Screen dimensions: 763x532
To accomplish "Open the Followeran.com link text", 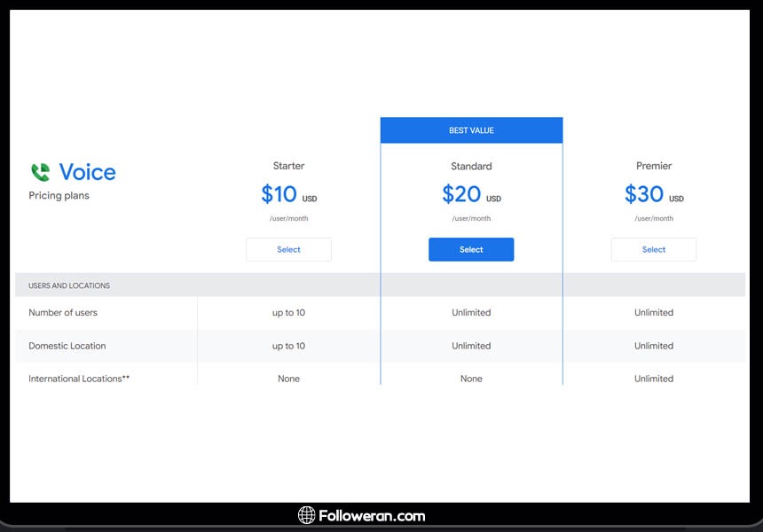I will 373,515.
